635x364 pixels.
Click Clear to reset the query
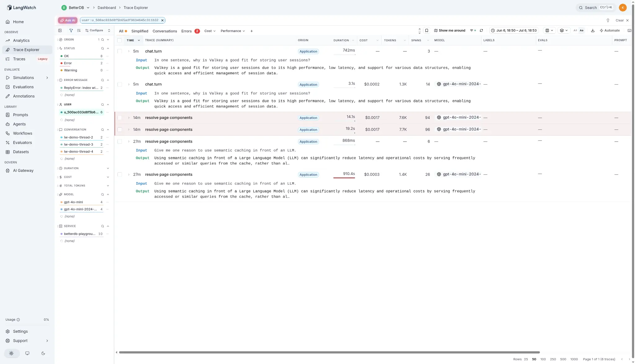(622, 20)
